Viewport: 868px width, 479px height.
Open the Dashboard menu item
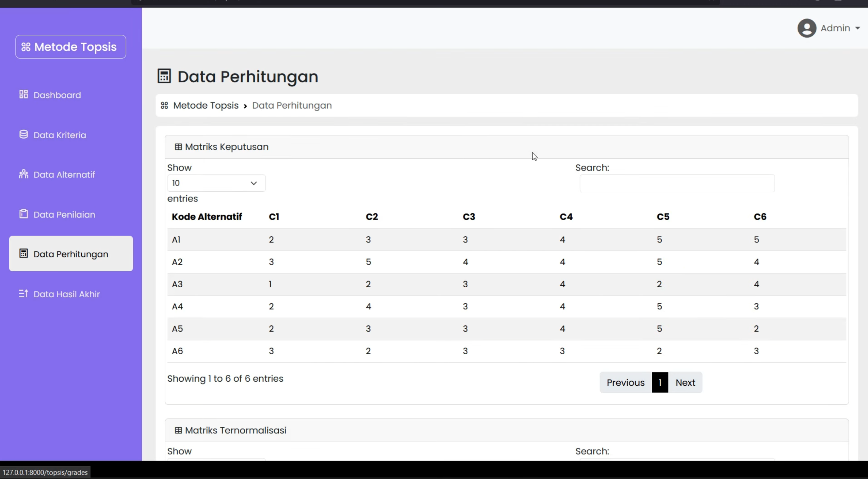(57, 95)
